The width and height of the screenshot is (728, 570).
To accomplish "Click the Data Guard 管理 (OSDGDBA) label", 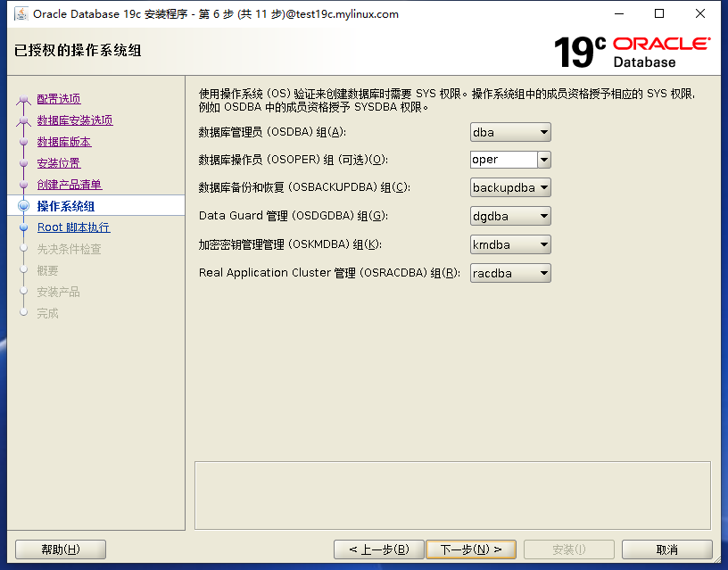I will (293, 216).
